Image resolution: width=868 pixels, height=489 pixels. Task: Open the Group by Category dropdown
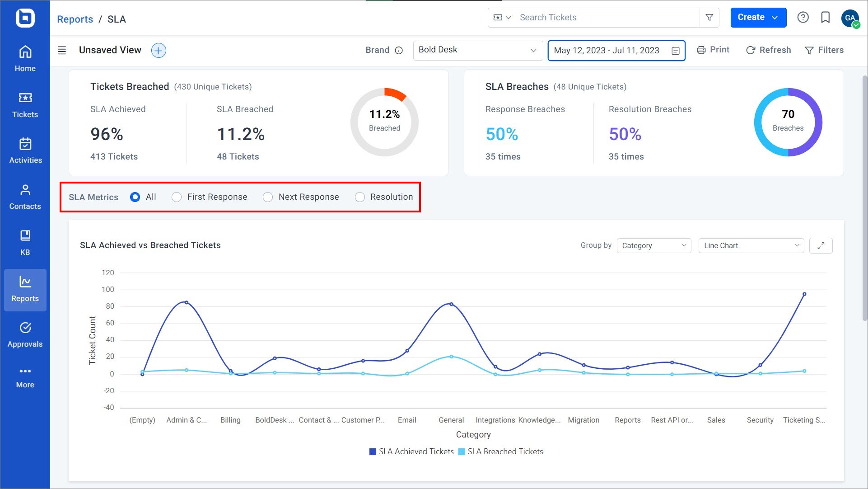tap(653, 245)
